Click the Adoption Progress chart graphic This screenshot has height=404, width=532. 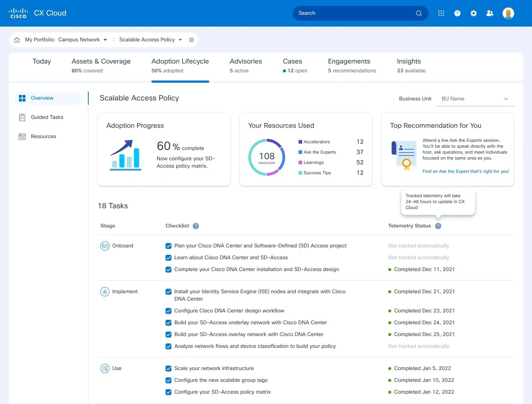coord(126,155)
